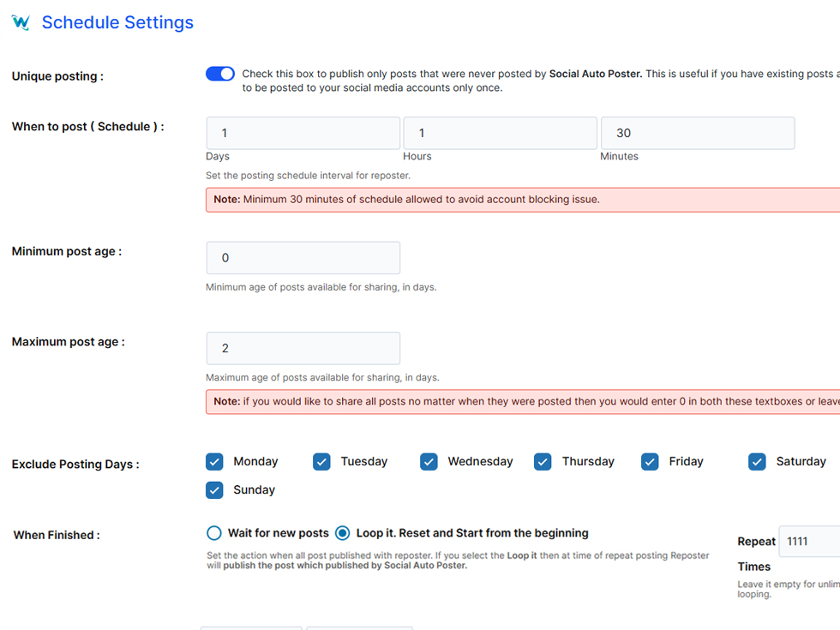Toggle the Thursday checkbox
The height and width of the screenshot is (630, 840).
543,462
